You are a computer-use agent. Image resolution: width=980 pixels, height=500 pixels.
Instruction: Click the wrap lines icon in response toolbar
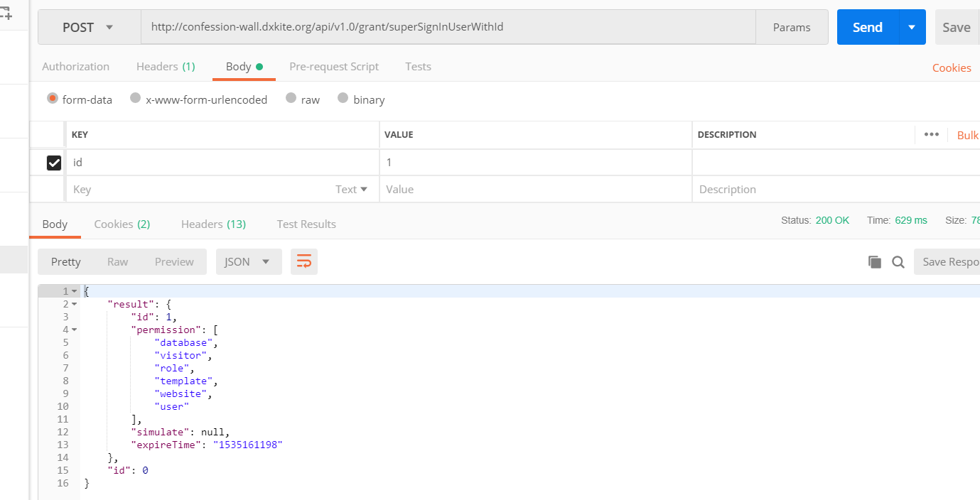point(304,262)
